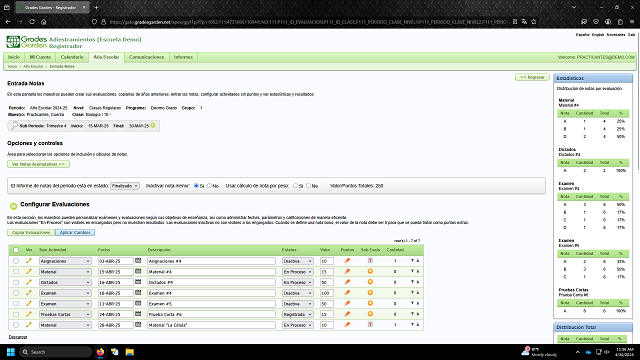Click the Puntos grading icon for Prueba Corta #6
This screenshot has height=360, width=640.
click(x=347, y=314)
